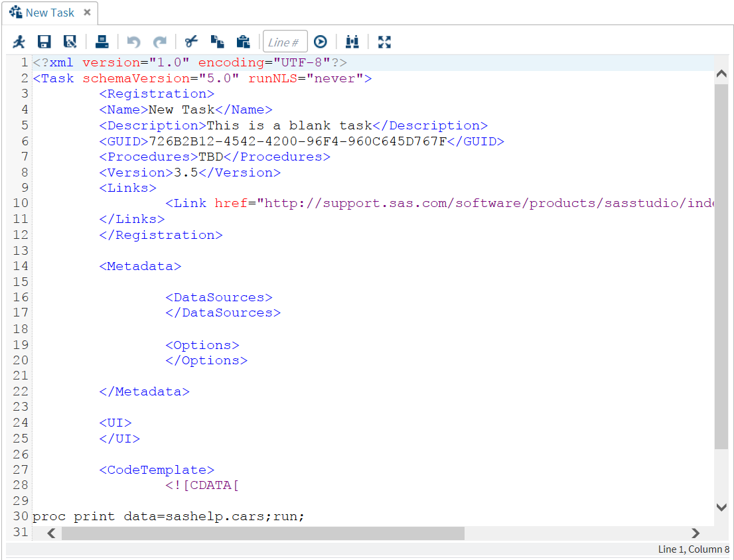Click the go to line arrow button
The width and height of the screenshot is (734, 560).
coord(321,42)
